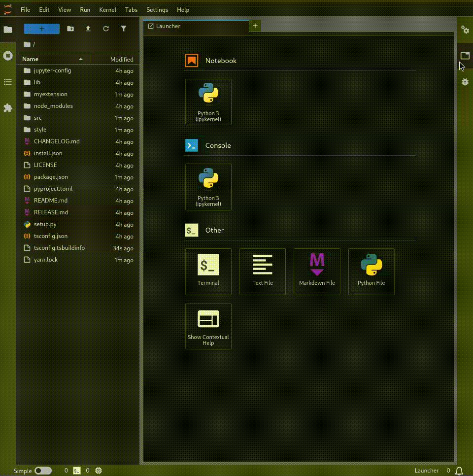This screenshot has width=473, height=476.
Task: Click the notifications bell icon
Action: 459,471
